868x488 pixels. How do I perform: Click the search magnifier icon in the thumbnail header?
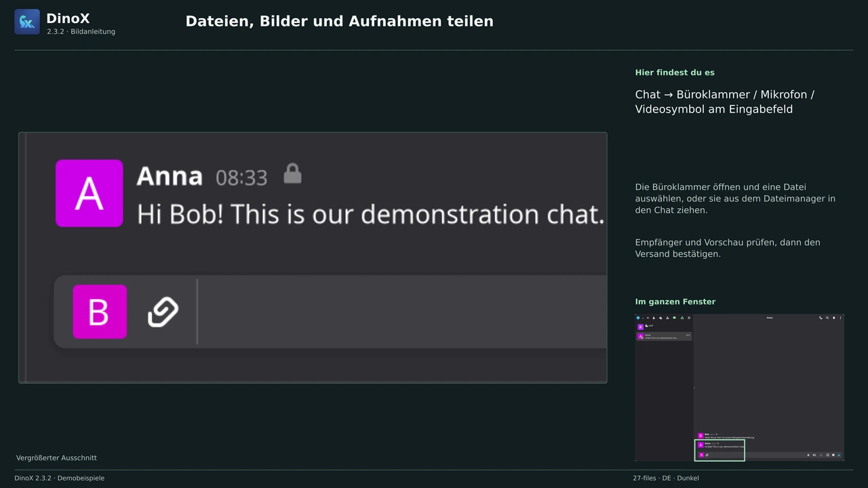[x=827, y=318]
